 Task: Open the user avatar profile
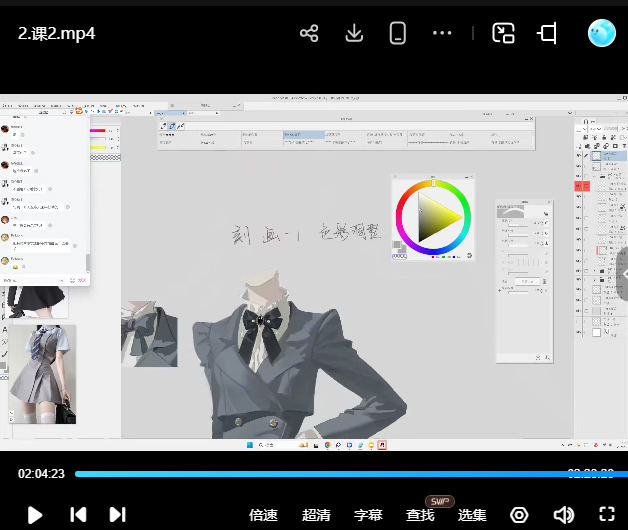tap(601, 33)
